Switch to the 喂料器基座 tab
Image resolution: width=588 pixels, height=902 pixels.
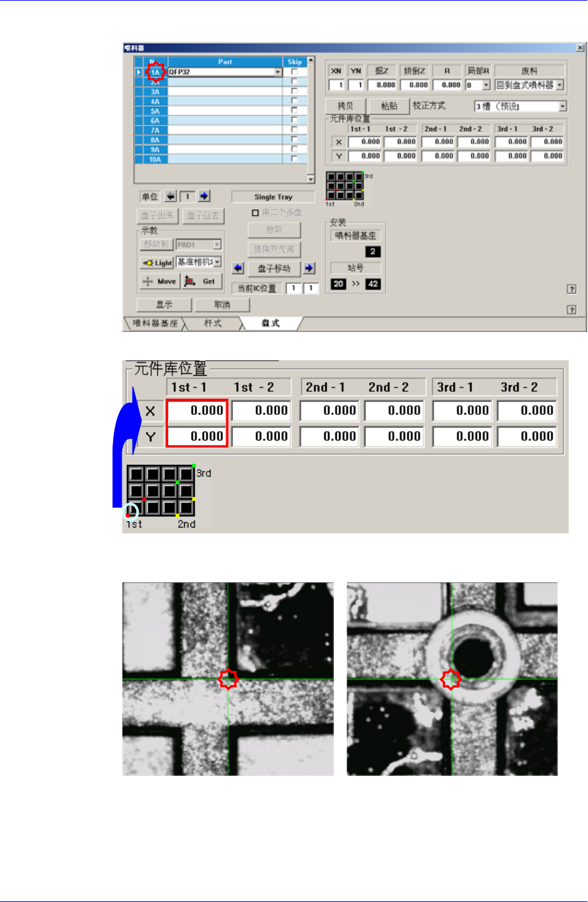click(155, 324)
